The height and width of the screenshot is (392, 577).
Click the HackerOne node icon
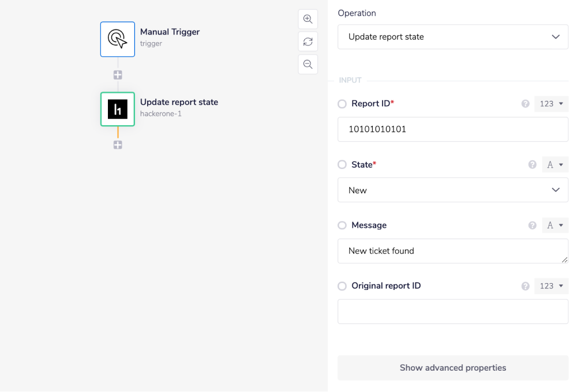tap(117, 109)
